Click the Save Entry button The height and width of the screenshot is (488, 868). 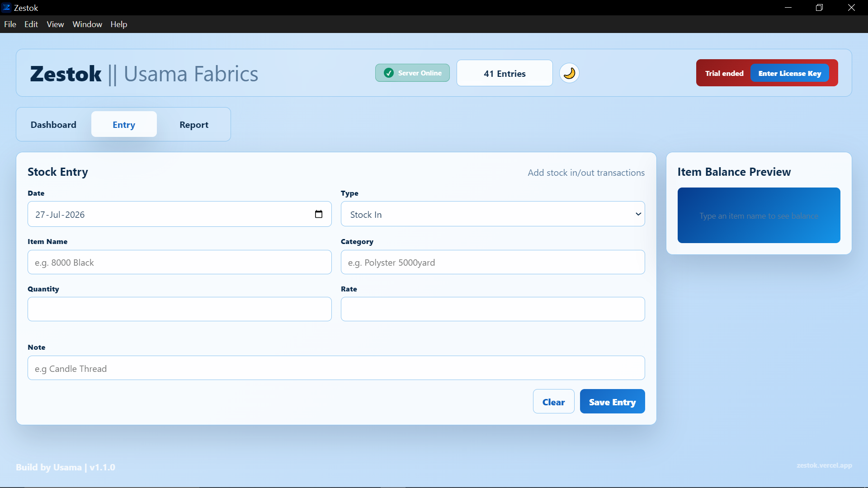[x=613, y=402]
